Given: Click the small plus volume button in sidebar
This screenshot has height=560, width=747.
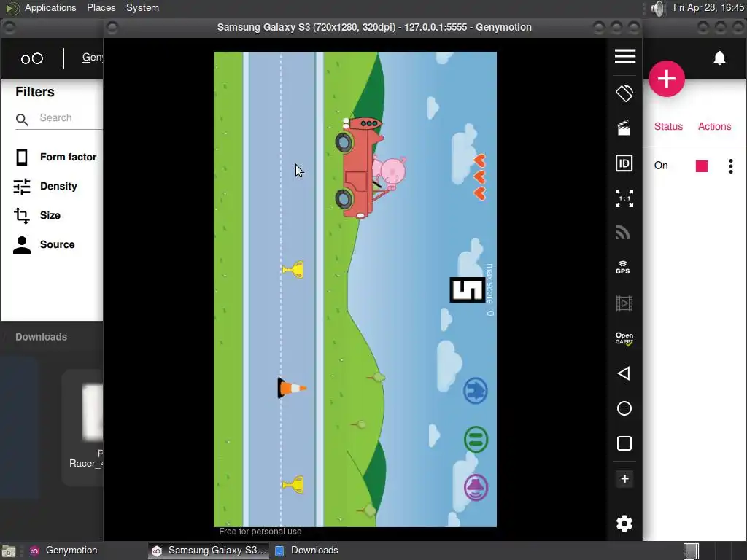Looking at the screenshot, I should click(624, 479).
